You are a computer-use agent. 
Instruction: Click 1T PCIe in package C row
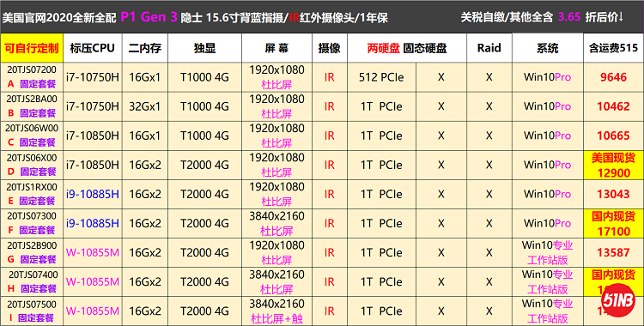[381, 136]
